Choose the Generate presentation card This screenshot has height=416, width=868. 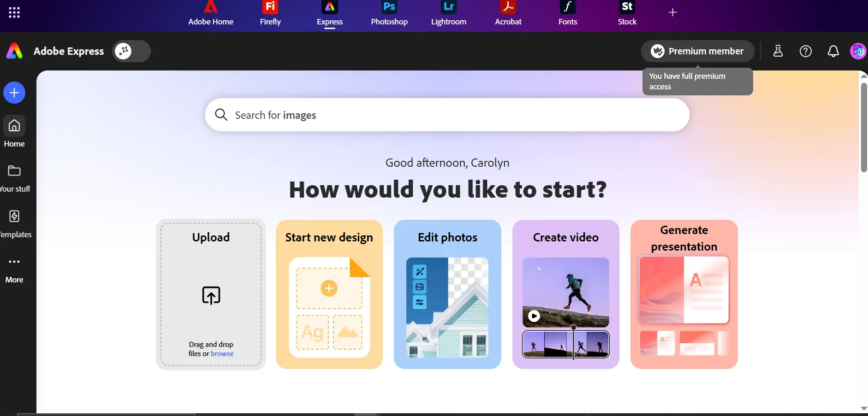coord(684,294)
